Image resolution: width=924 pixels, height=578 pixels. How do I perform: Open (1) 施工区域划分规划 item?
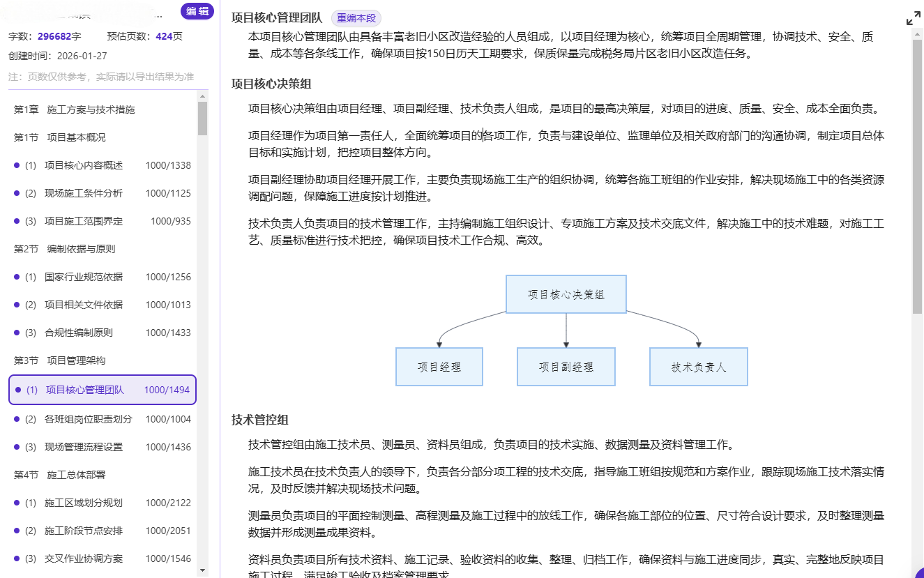click(x=102, y=503)
